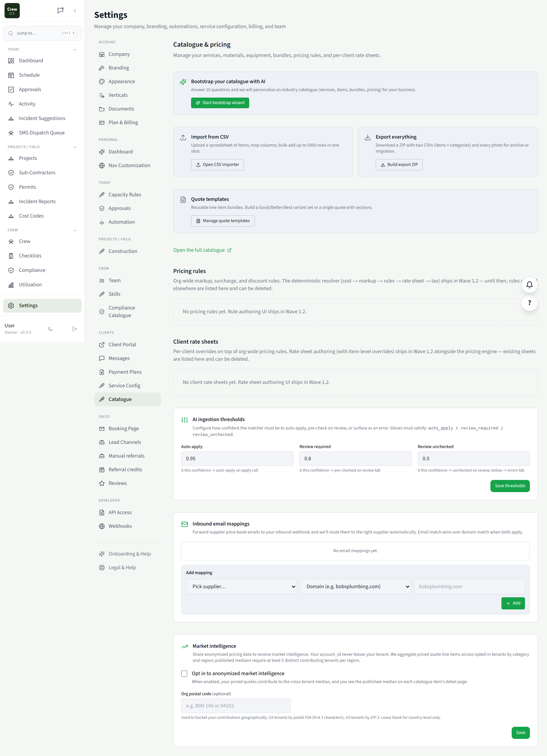Click the Org postal code field
This screenshot has height=756, width=547.
click(x=236, y=706)
